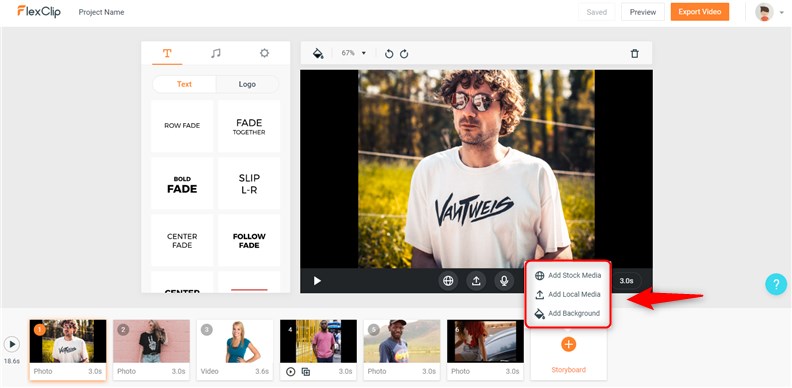The image size is (792, 388).
Task: Click the 3.6s duration on clip 3
Action: (x=263, y=371)
